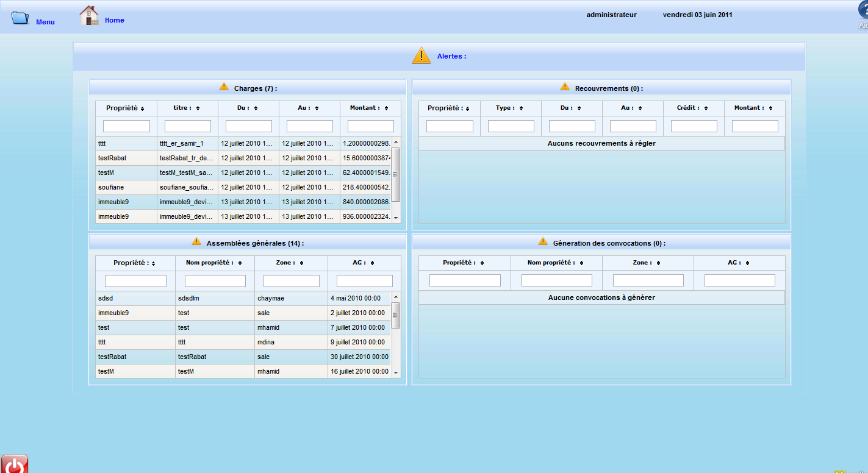
Task: Click Géneration des convocations warning icon
Action: pyautogui.click(x=543, y=241)
